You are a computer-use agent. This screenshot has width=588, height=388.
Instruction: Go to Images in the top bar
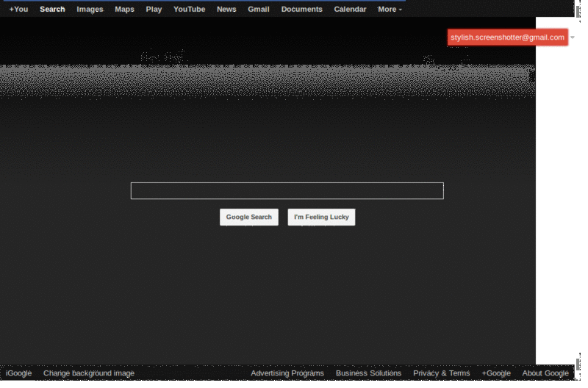(x=90, y=10)
